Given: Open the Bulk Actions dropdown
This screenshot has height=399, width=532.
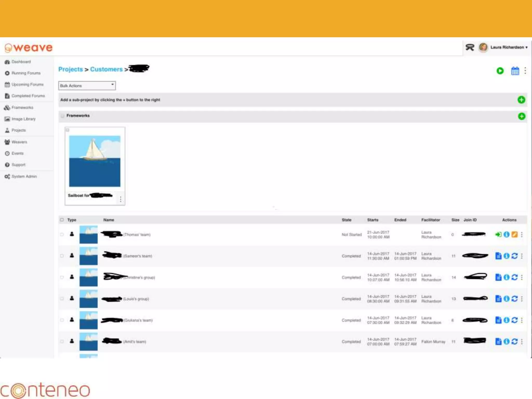Looking at the screenshot, I should coord(87,85).
